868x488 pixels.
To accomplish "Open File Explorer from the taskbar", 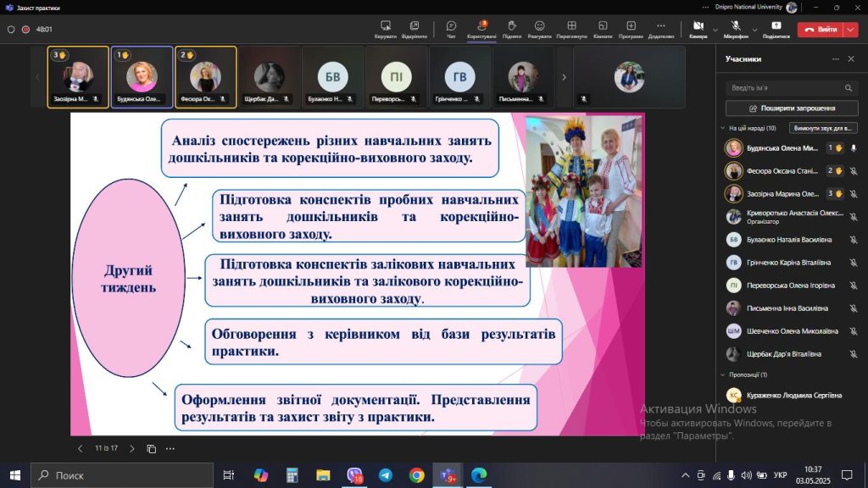I will (x=323, y=475).
